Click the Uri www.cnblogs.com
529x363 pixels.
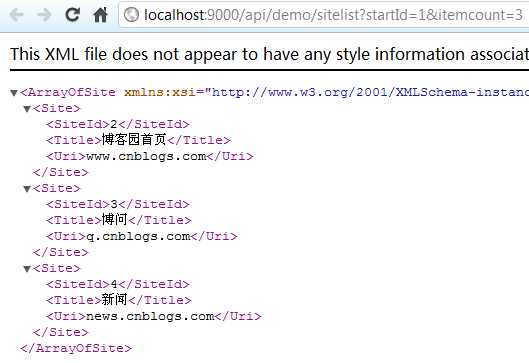point(149,156)
